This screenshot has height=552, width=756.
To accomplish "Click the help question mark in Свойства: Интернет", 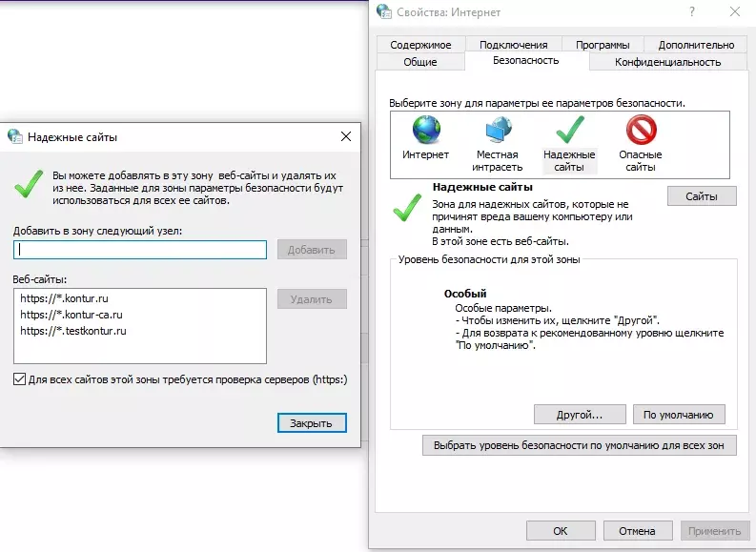I will 692,11.
